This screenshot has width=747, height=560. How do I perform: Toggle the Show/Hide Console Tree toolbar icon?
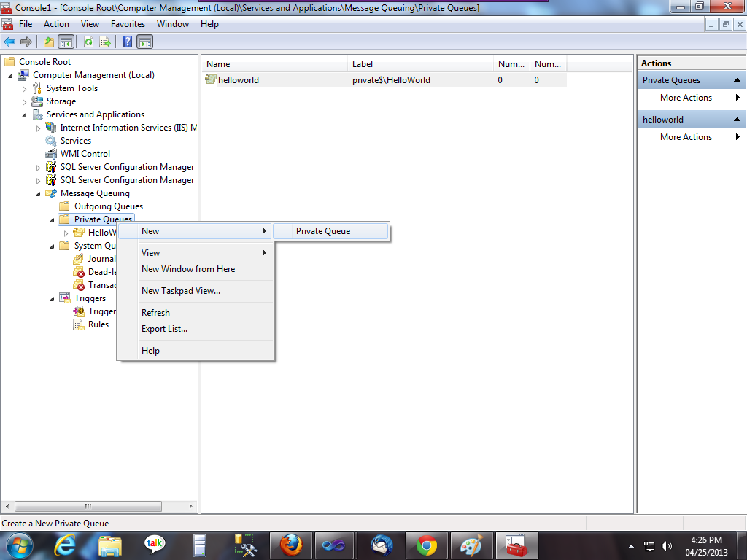(66, 42)
